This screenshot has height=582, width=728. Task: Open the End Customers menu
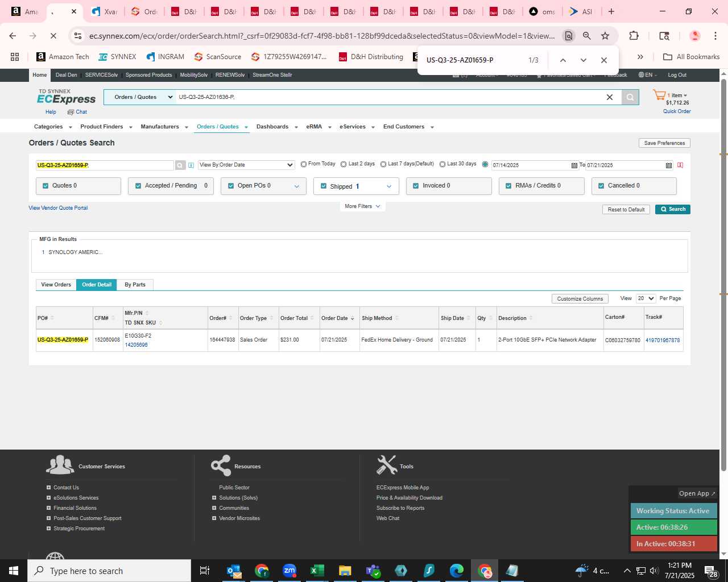(x=408, y=127)
